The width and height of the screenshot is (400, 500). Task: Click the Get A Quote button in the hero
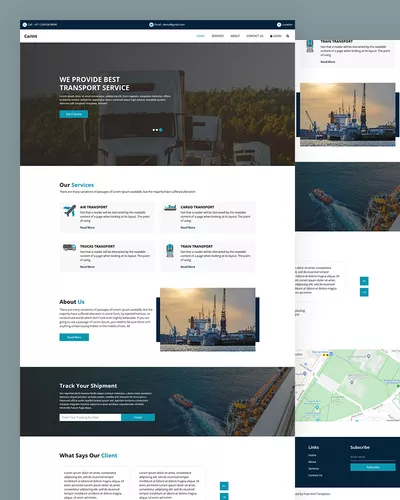pyautogui.click(x=74, y=114)
